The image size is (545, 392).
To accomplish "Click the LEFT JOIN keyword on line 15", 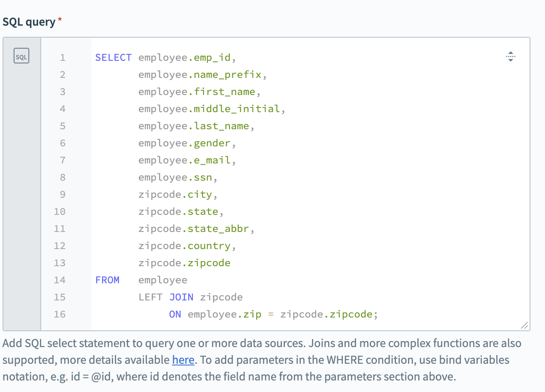I will pyautogui.click(x=166, y=297).
